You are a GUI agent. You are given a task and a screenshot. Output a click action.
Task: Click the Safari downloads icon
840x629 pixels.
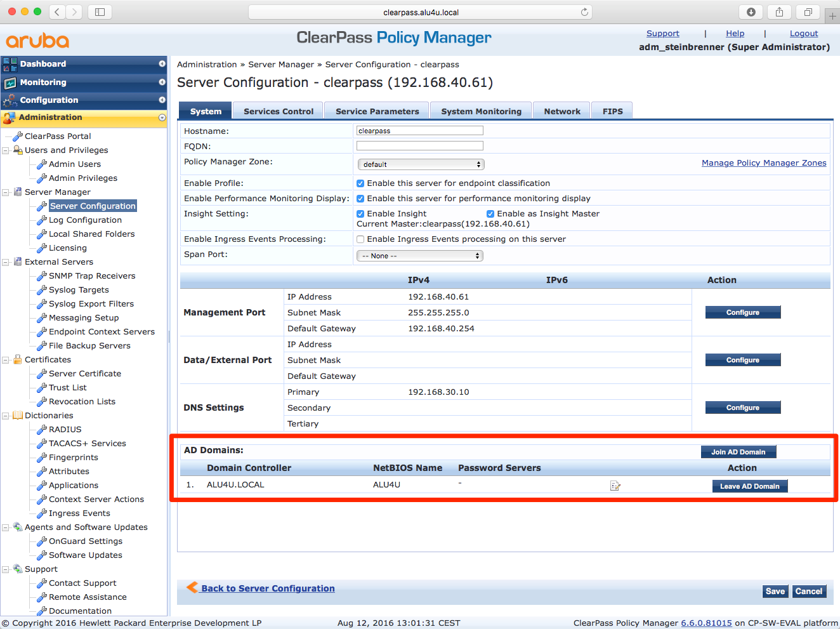point(751,12)
